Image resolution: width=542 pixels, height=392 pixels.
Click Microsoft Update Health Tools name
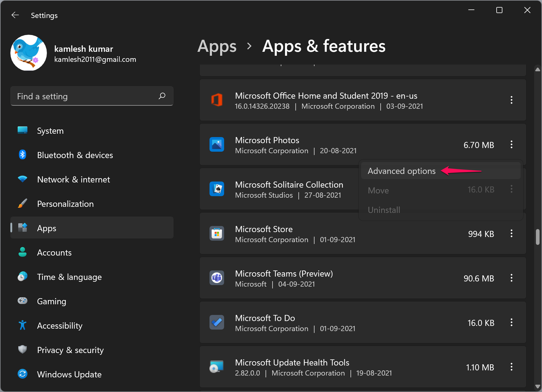[x=292, y=362]
